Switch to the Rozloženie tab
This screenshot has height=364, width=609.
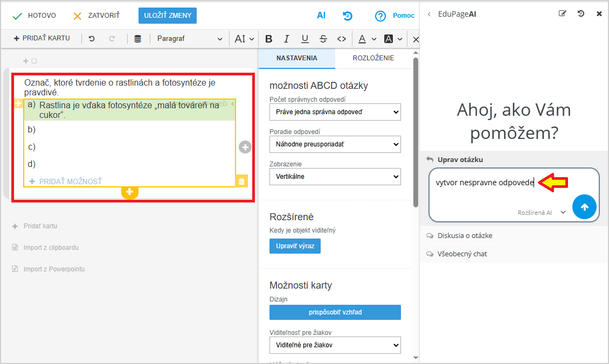click(x=373, y=58)
